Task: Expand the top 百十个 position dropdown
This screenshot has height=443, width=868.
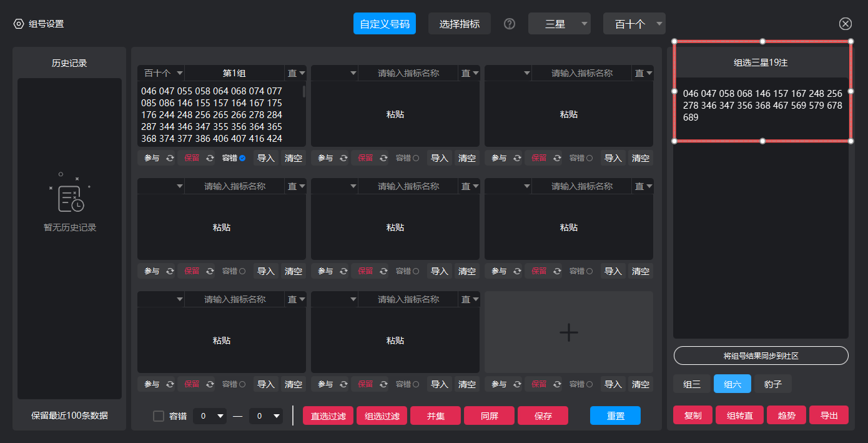Action: click(634, 24)
